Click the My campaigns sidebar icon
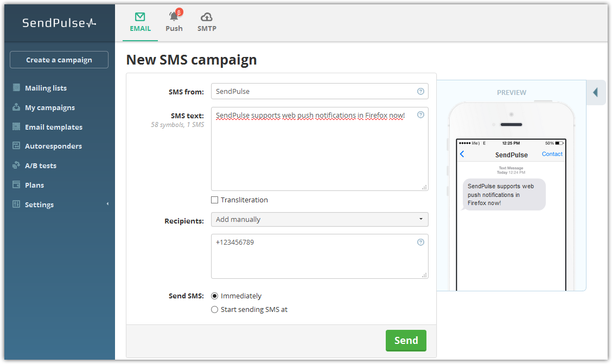 [x=16, y=107]
